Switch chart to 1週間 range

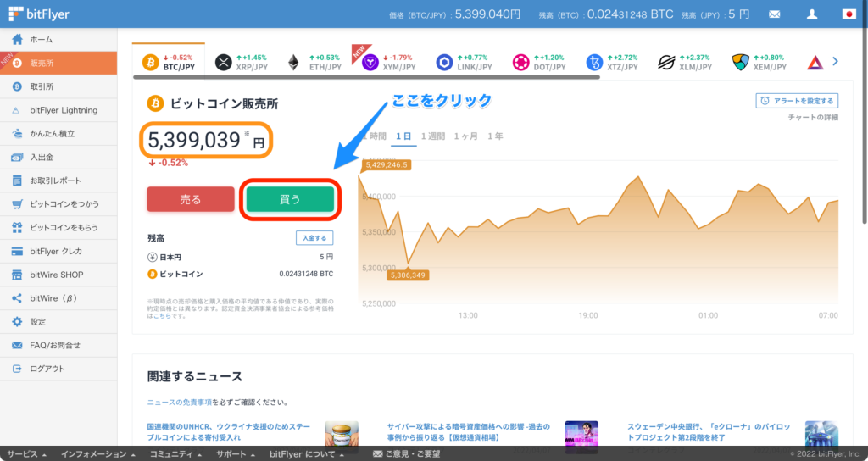point(433,136)
